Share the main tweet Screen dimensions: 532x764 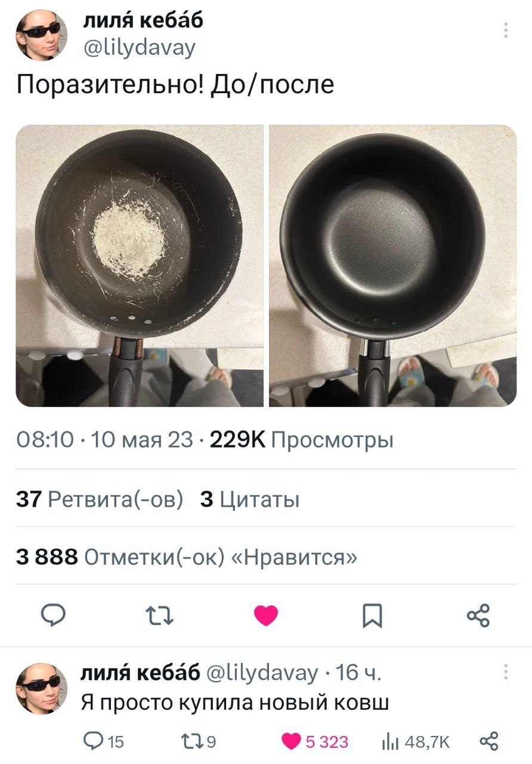[478, 615]
